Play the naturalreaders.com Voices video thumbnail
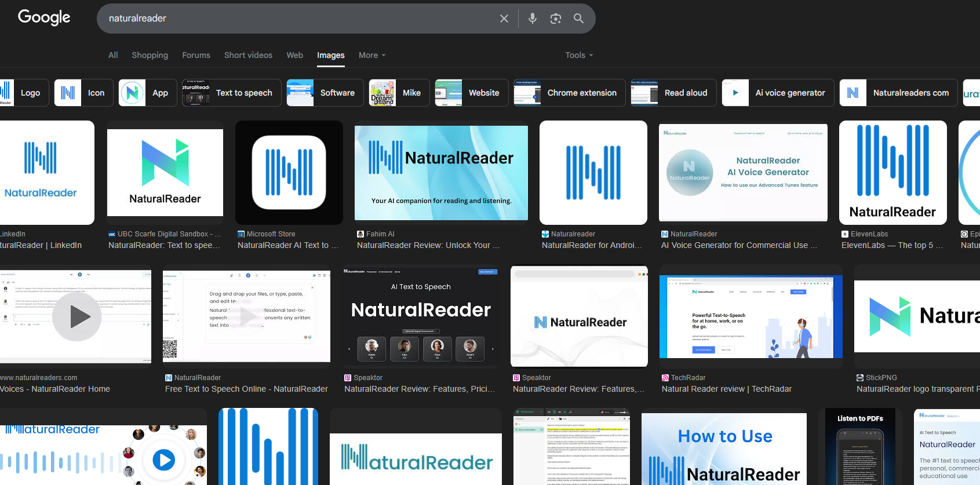This screenshot has width=980, height=485. (x=76, y=316)
